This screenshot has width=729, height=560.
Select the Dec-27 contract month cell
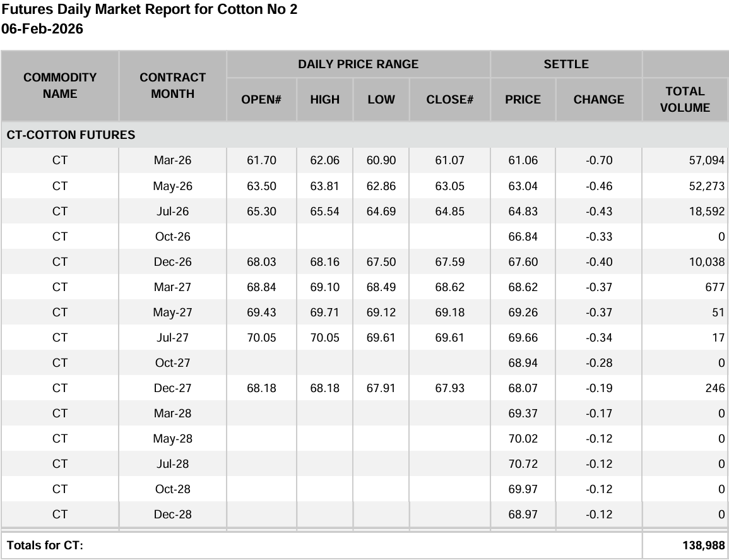coord(172,388)
